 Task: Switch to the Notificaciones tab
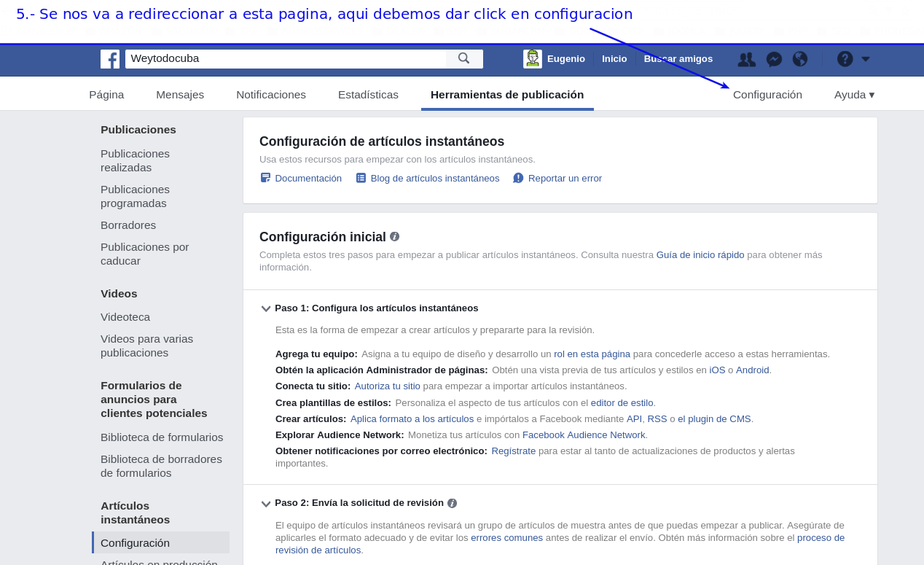[x=271, y=94]
